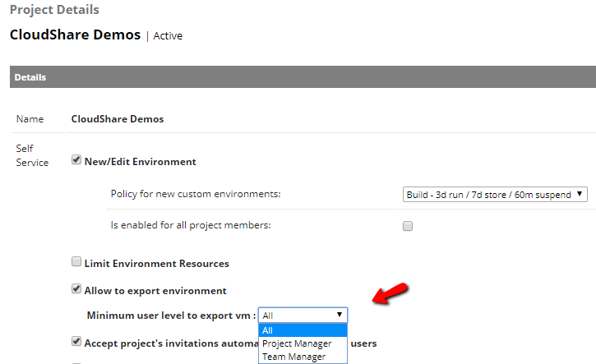Screen dimensions: 596x364
Task: Click the 'Details' section header
Action: [x=303, y=77]
